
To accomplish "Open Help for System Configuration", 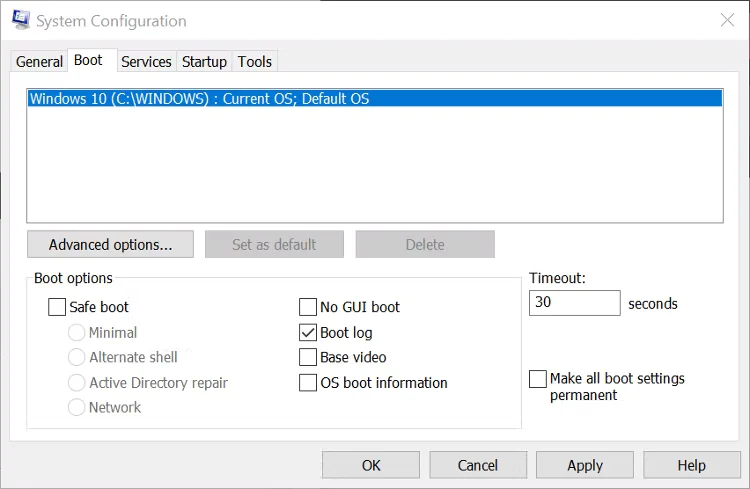I will tap(691, 465).
